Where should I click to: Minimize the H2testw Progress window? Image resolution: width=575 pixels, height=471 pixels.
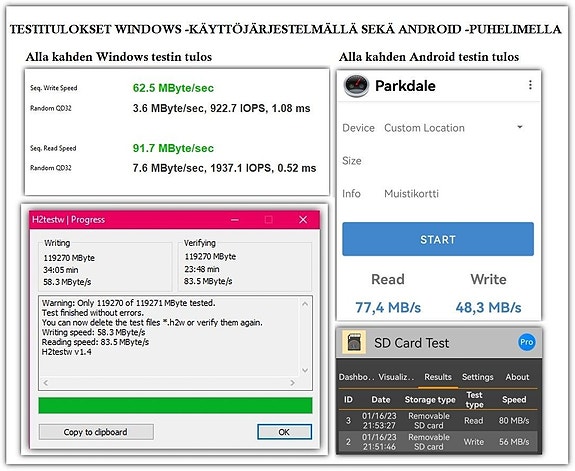click(x=235, y=220)
